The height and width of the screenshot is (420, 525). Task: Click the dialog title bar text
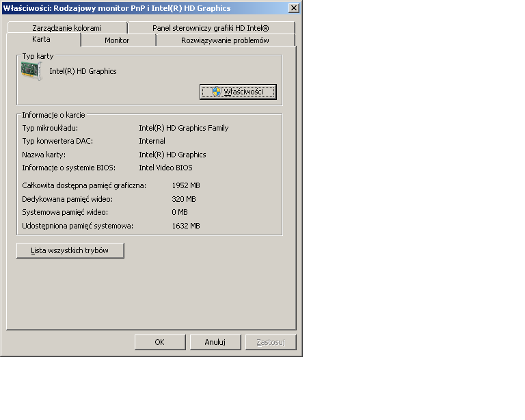117,8
